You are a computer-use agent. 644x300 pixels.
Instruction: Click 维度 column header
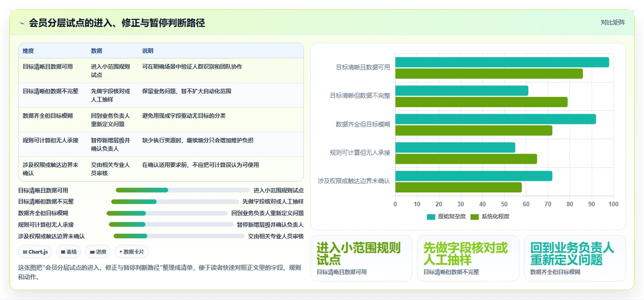[x=28, y=51]
